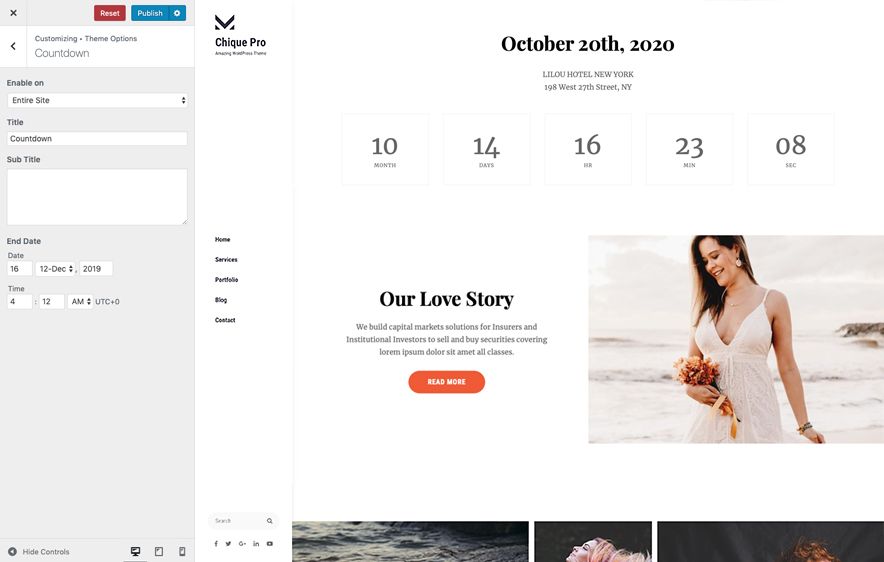Viewport: 884px width, 562px height.
Task: Go back using the left chevron arrow
Action: point(14,46)
